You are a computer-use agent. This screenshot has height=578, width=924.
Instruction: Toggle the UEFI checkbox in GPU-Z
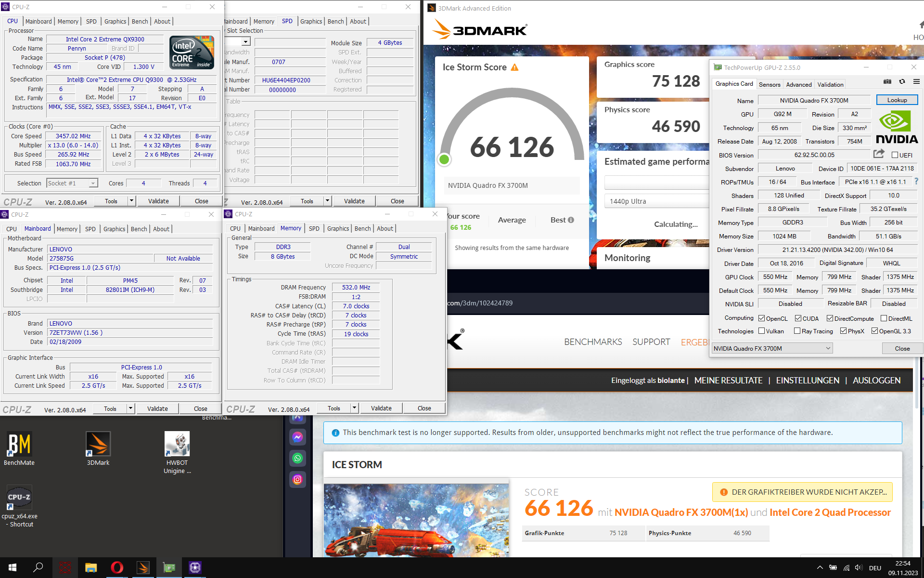(x=895, y=155)
